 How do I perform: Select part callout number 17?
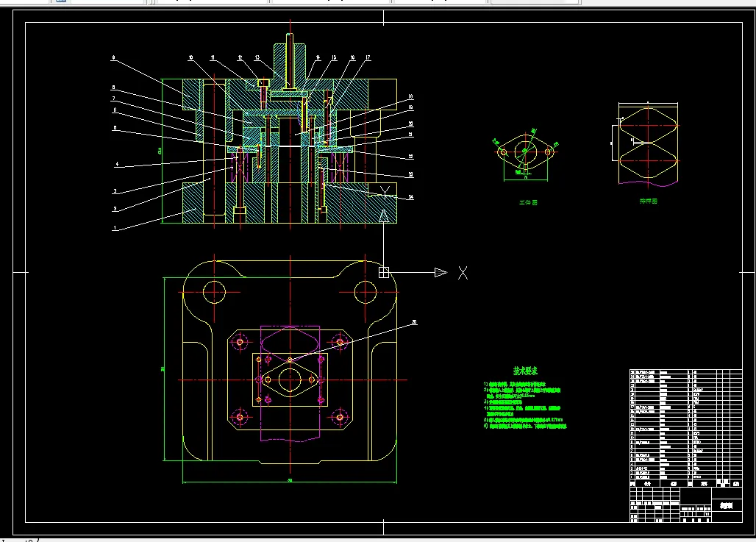point(368,57)
